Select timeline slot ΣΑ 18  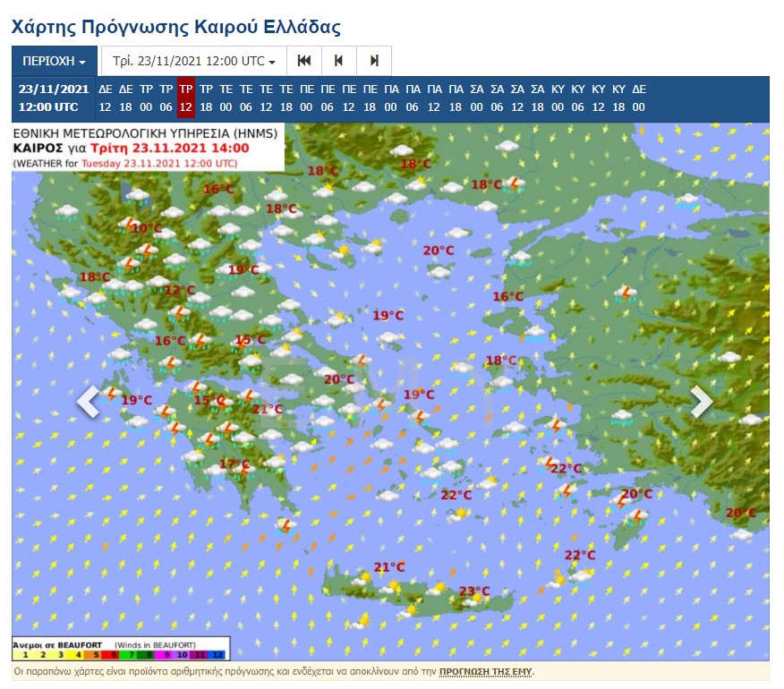tap(538, 98)
